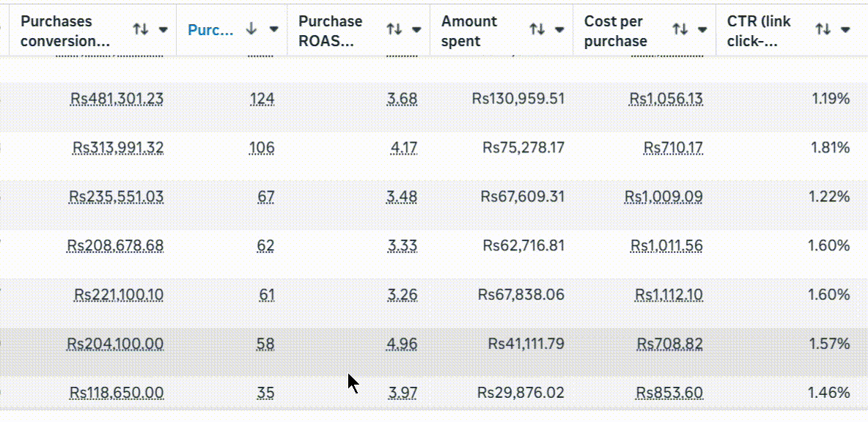Image resolution: width=868 pixels, height=422 pixels.
Task: Sort by Cost per purchase column
Action: point(680,30)
